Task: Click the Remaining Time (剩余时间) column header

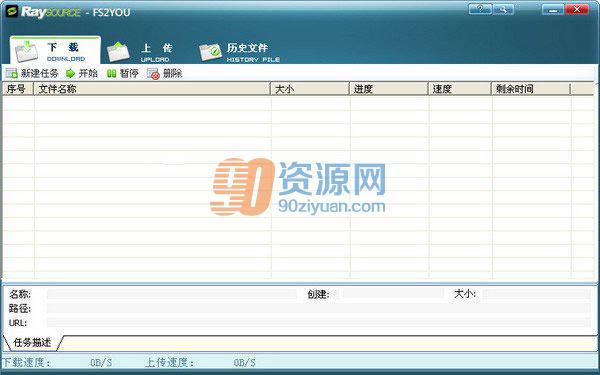Action: coord(531,89)
